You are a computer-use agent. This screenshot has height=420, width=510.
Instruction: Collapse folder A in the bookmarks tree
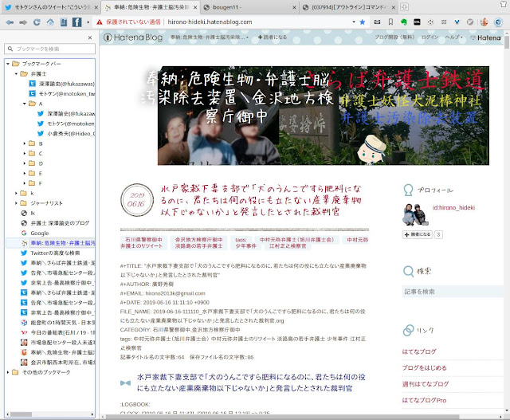click(25, 104)
